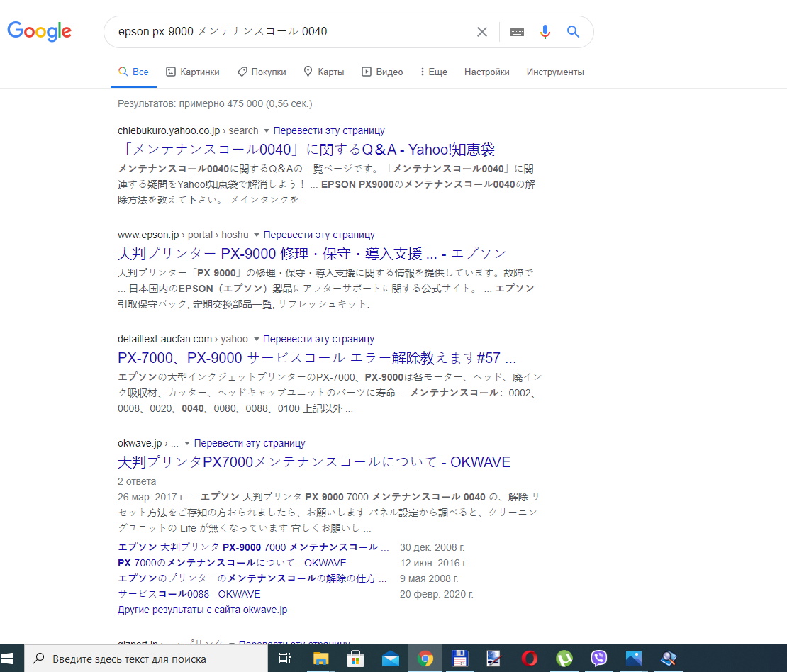Open Настройки search settings
Screen dimensions: 787x672
coord(487,72)
